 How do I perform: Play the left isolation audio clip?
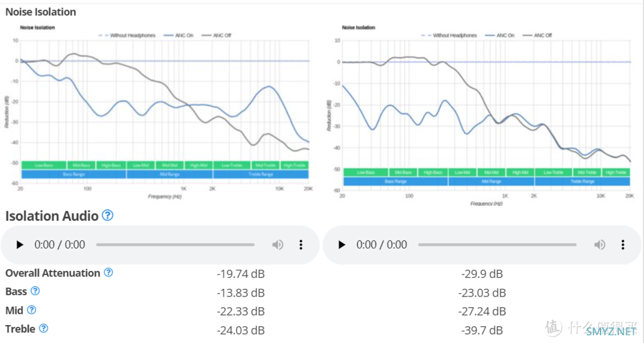pos(19,245)
